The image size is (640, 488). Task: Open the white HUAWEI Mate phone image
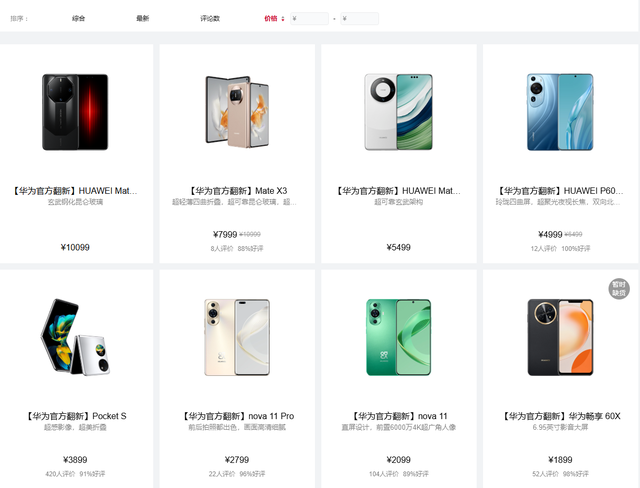[x=398, y=112]
